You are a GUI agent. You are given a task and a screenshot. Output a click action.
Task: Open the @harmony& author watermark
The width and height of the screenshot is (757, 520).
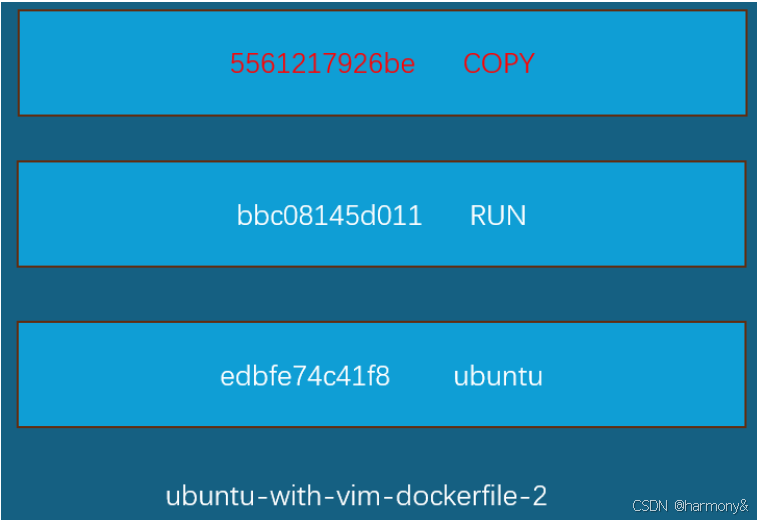[711, 506]
